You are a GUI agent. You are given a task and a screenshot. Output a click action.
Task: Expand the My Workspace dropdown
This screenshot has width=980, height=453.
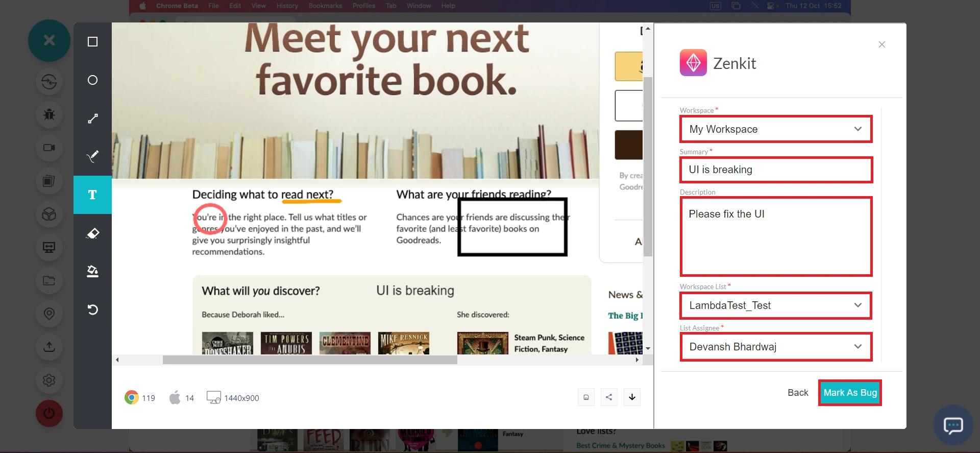(775, 129)
